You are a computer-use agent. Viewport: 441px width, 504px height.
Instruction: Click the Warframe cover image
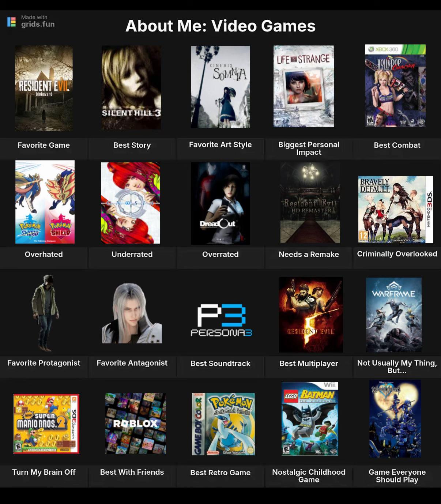394,315
